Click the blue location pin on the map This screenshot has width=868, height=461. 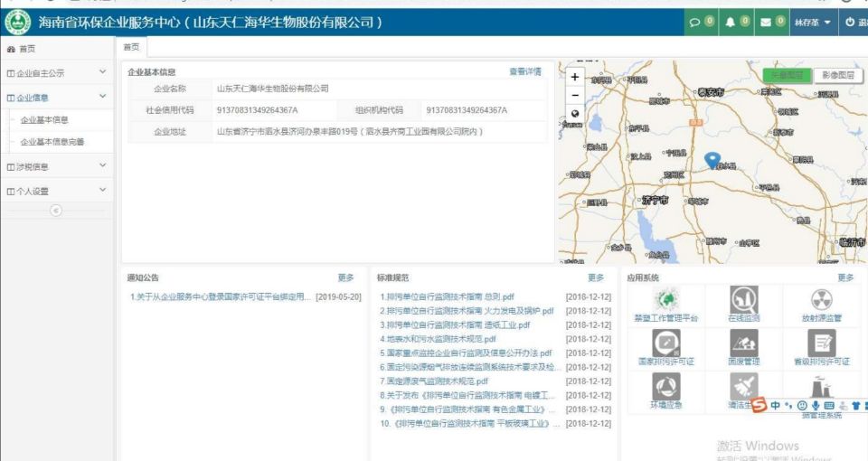click(712, 161)
